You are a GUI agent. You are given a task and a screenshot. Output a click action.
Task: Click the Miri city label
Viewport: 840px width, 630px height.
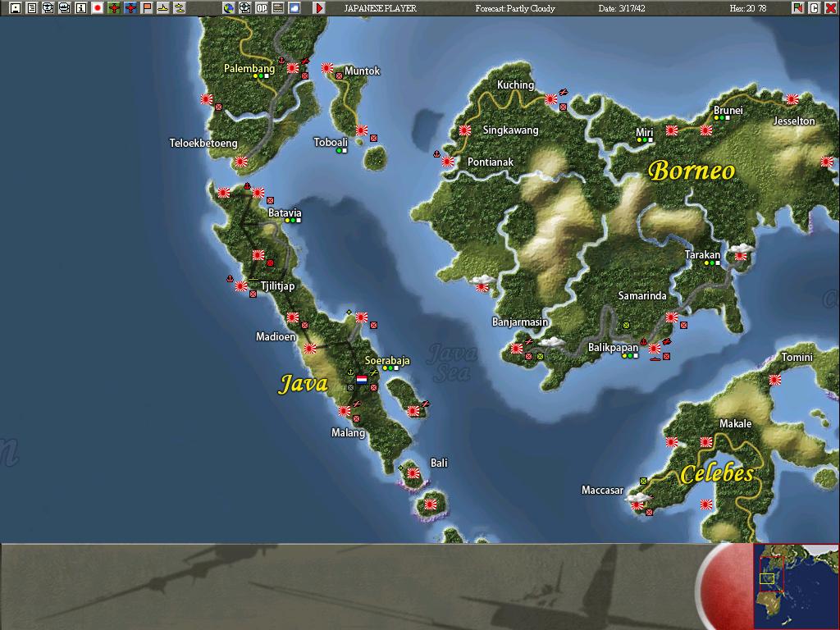pos(644,132)
